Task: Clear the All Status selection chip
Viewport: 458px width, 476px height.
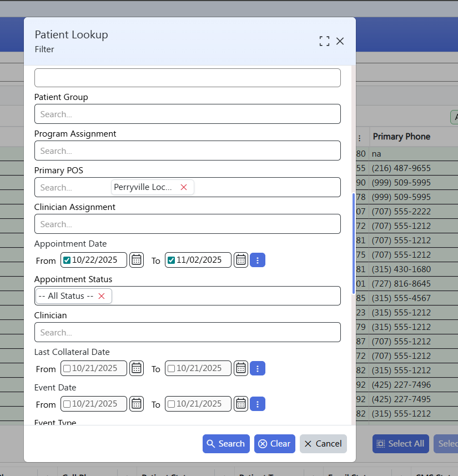Action: click(x=102, y=296)
